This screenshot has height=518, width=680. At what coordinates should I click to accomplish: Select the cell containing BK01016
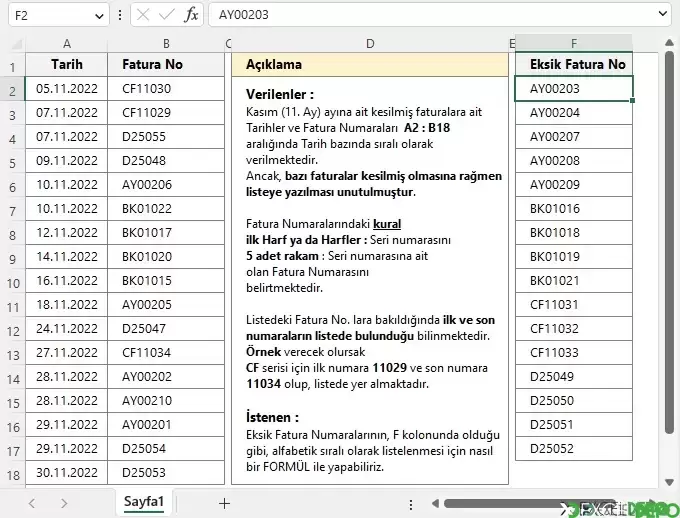coord(574,209)
